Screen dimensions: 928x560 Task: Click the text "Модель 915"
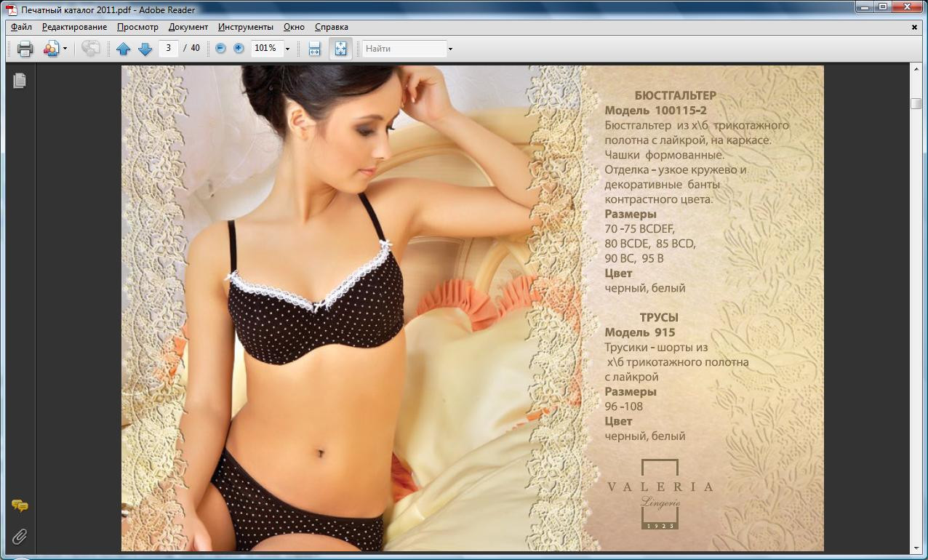pyautogui.click(x=640, y=332)
